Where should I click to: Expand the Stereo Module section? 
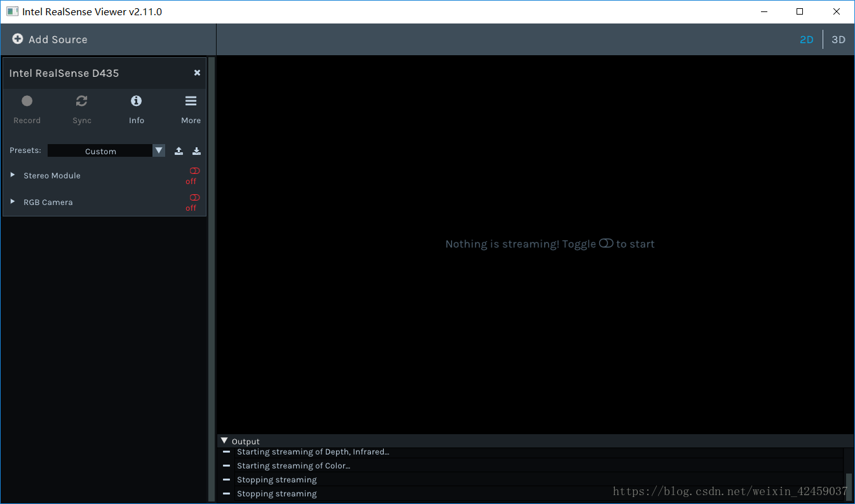click(x=12, y=175)
